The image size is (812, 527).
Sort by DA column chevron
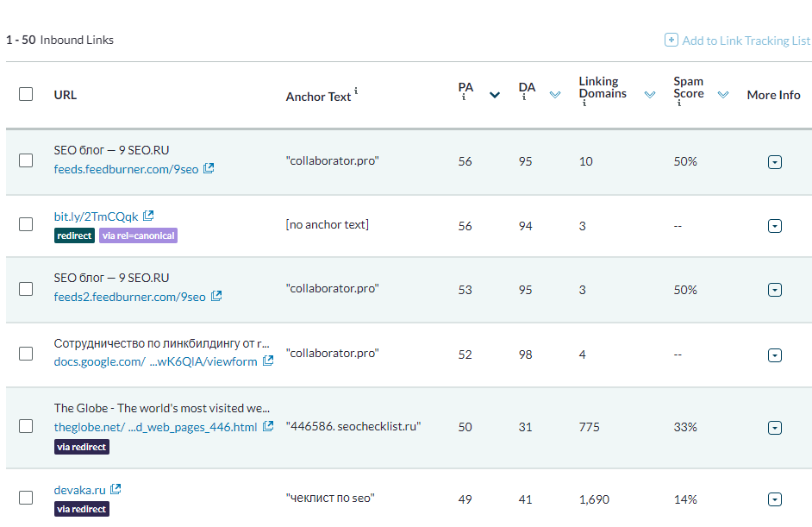tap(555, 95)
